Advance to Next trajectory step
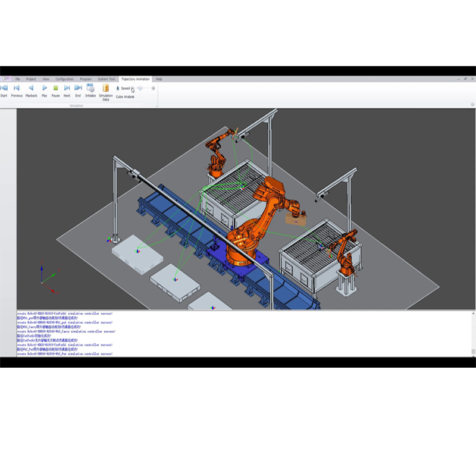This screenshot has height=476, width=476. point(67,91)
